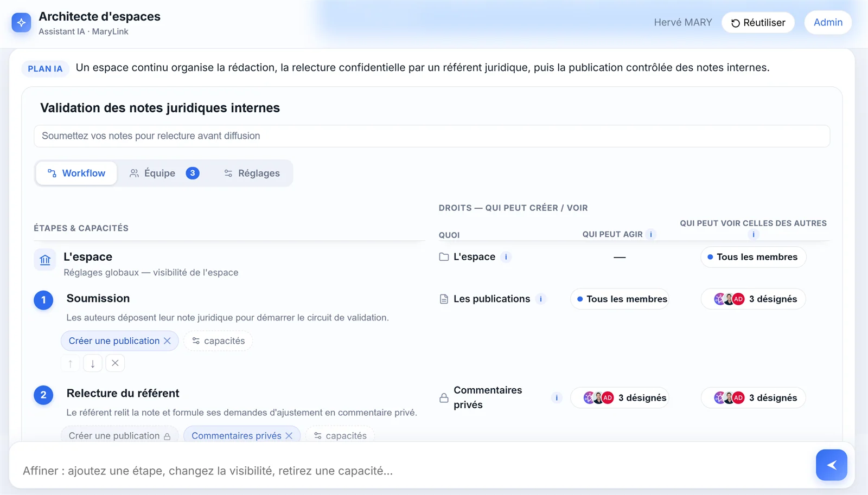This screenshot has width=868, height=495.
Task: Click info icon next to QUI PEUT AGIR
Action: coord(651,235)
